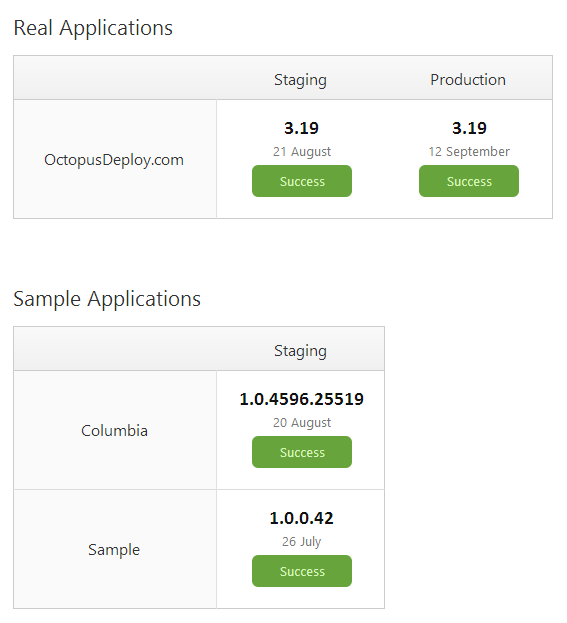Click Staging header in Real Applications table
This screenshot has width=567, height=623.
point(300,80)
